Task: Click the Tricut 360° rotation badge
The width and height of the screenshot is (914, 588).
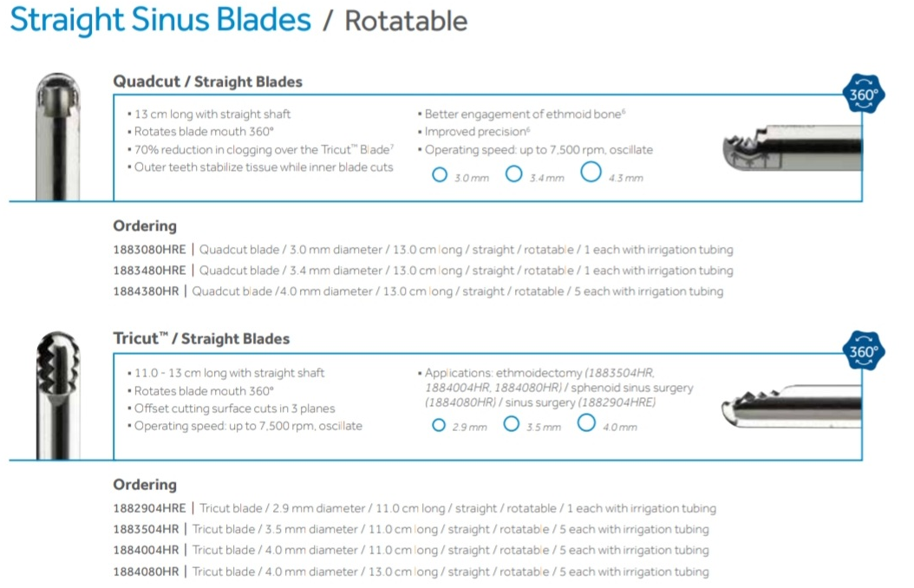Action: 864,351
